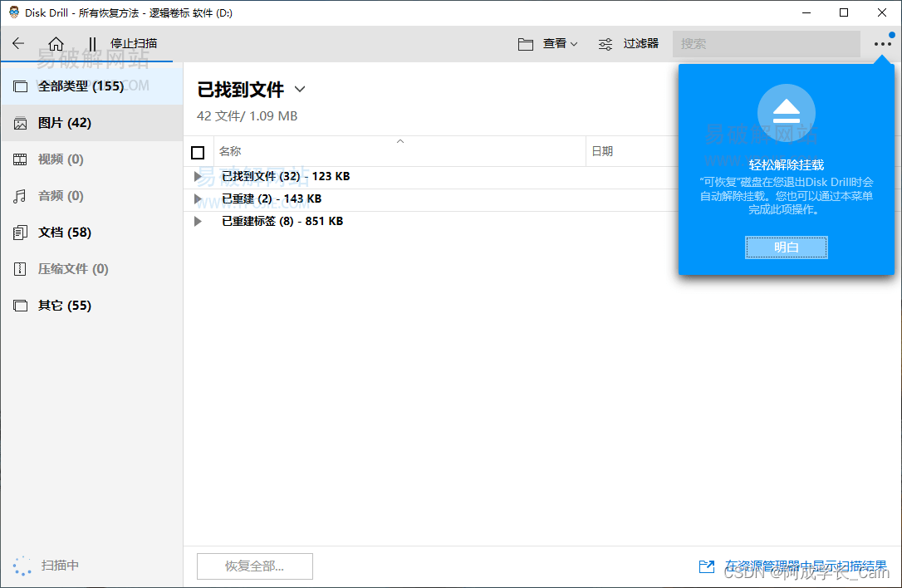Select the 图片 (42) category
The width and height of the screenshot is (902, 588).
click(x=92, y=123)
